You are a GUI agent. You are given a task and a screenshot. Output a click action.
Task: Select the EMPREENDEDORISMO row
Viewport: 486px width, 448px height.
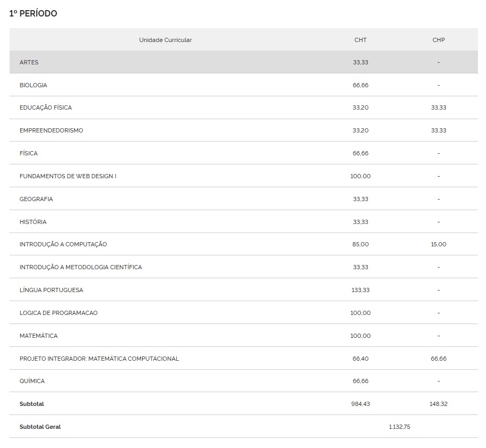[51, 130]
